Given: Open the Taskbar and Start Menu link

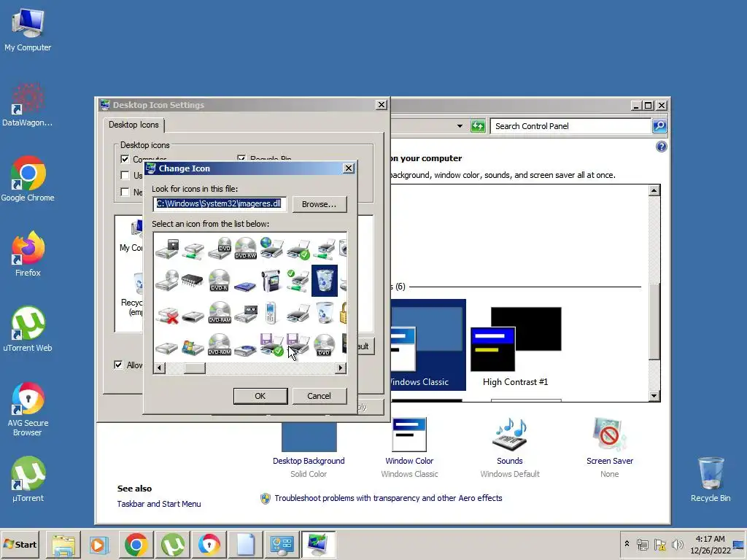Looking at the screenshot, I should (159, 504).
